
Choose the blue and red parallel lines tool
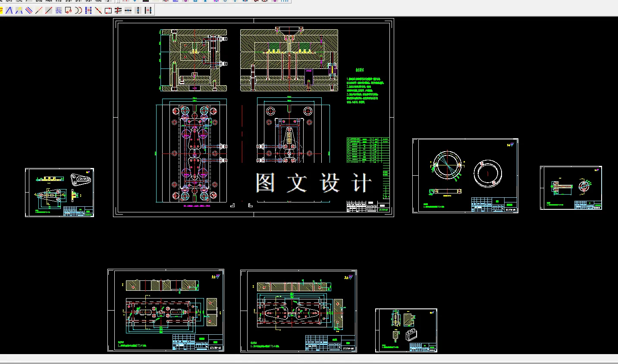click(29, 10)
